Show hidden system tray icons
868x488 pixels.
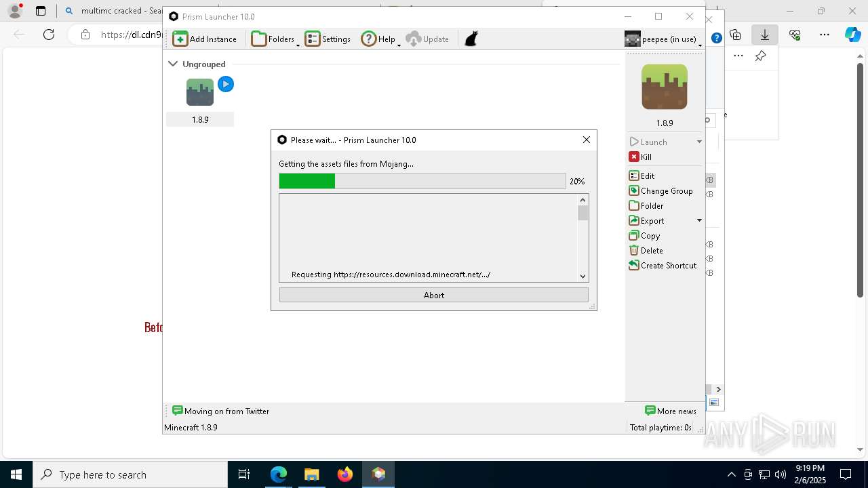pos(731,474)
